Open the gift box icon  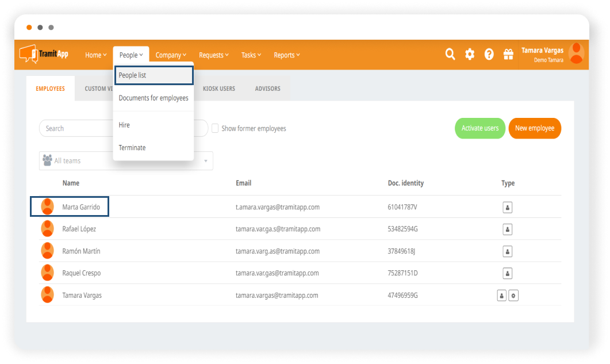[x=508, y=54]
